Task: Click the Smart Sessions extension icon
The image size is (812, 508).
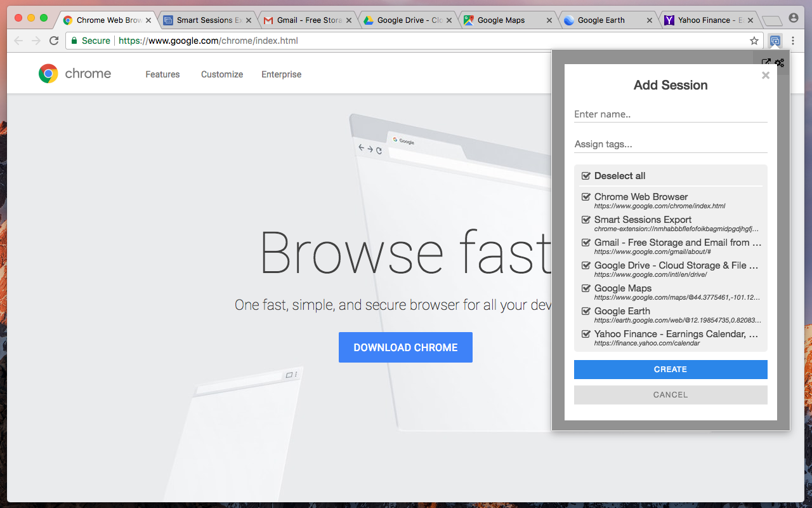Action: click(775, 41)
